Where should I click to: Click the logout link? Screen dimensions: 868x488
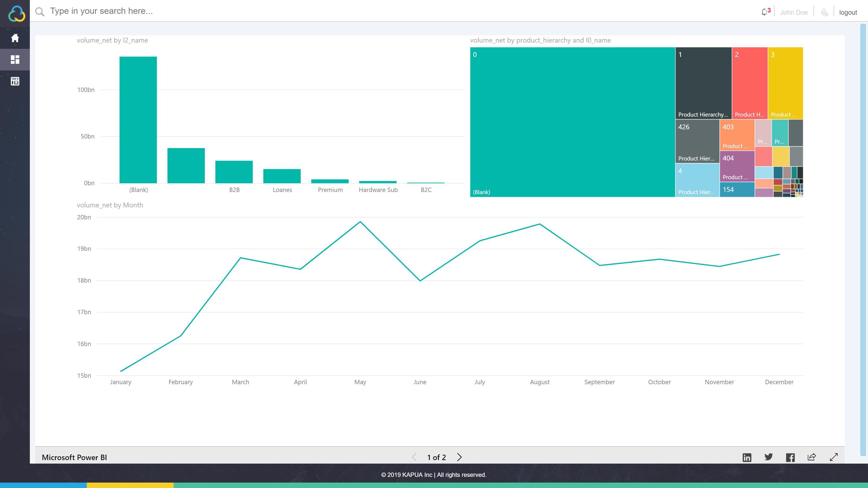pyautogui.click(x=848, y=12)
